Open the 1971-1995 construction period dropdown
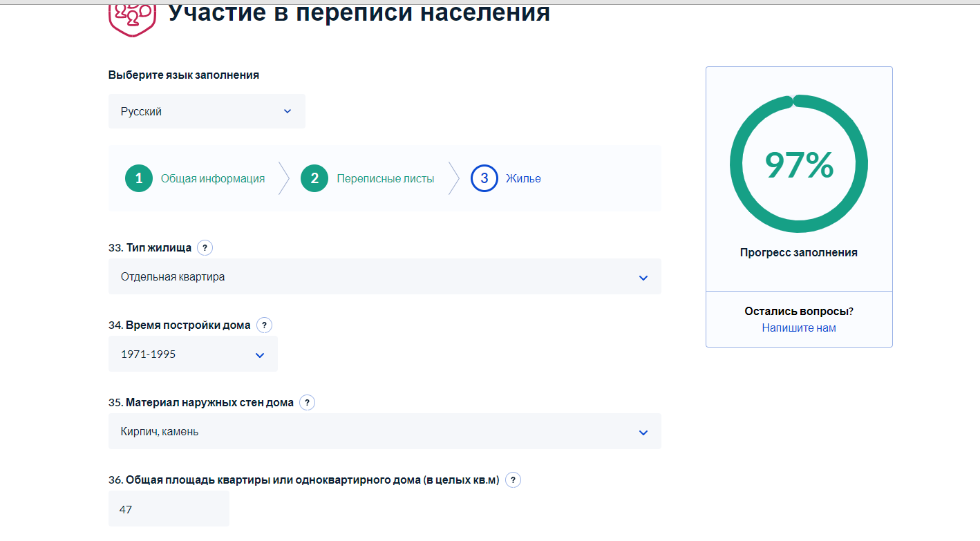This screenshot has height=541, width=980. (x=193, y=354)
